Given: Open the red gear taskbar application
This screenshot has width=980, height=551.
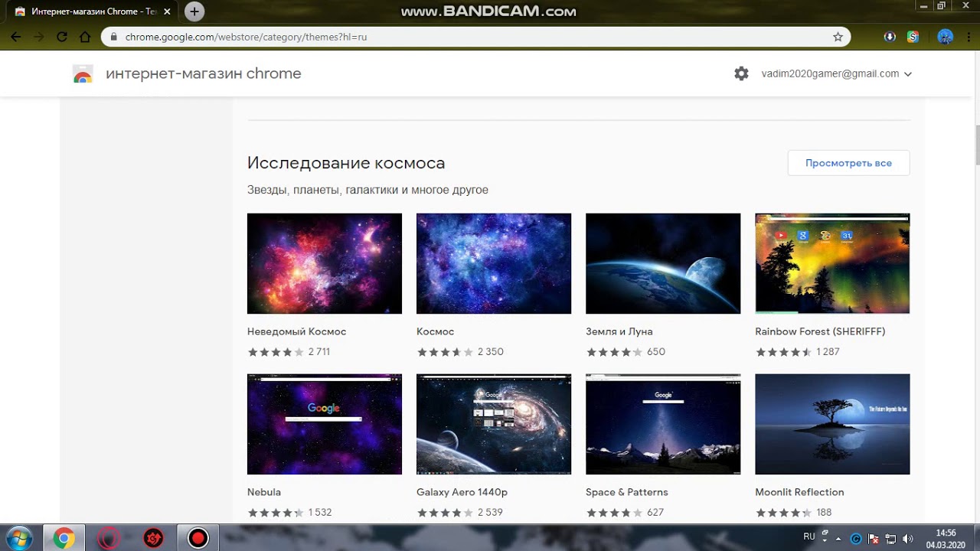Looking at the screenshot, I should click(154, 539).
